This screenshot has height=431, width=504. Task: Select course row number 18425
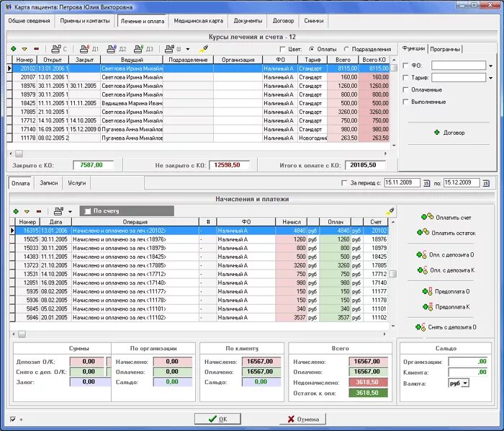click(199, 103)
